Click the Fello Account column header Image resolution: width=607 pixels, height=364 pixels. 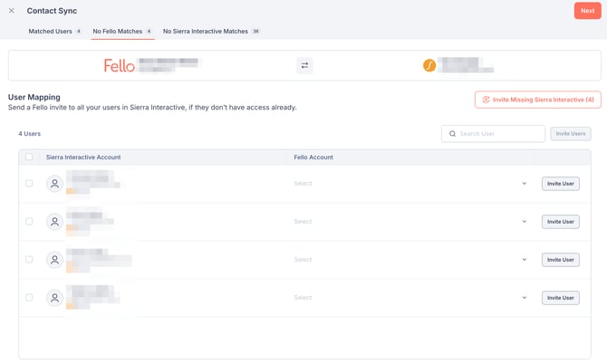coord(313,158)
